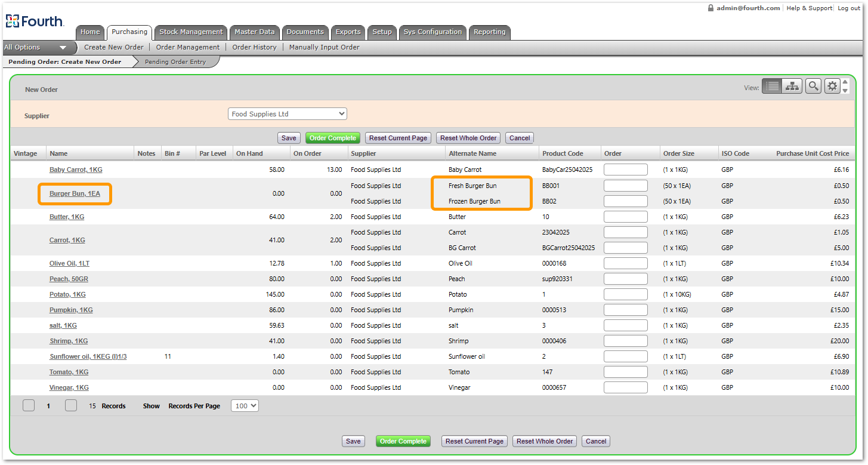Open the Stock Management tab
This screenshot has width=868, height=465.
(191, 32)
